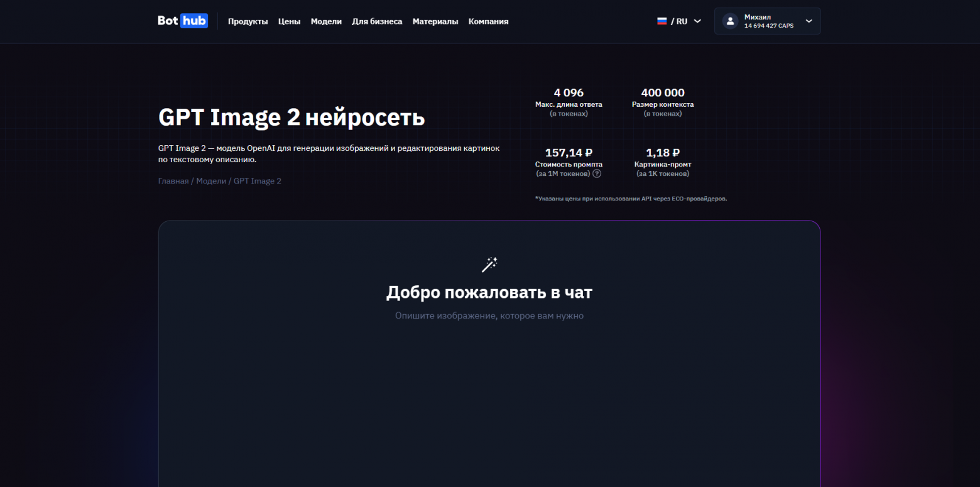This screenshot has height=487, width=980.
Task: Click the 400 000 context size value
Action: point(663,92)
